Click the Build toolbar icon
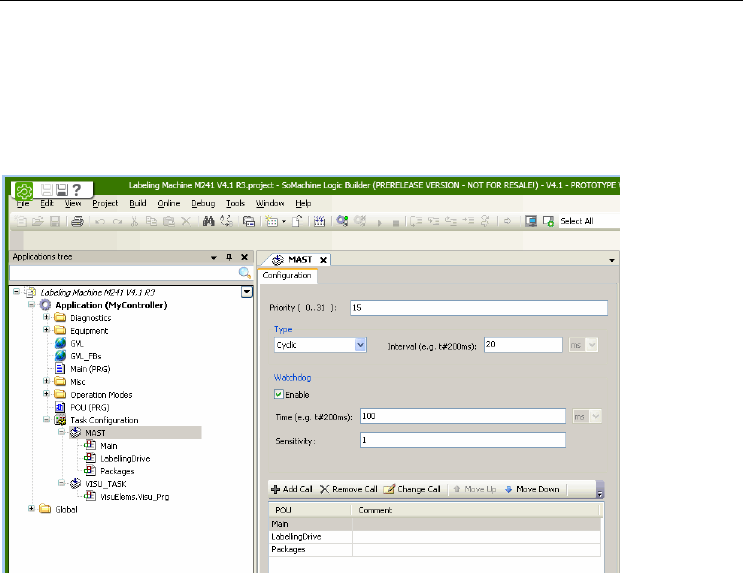743x573 pixels. [319, 221]
